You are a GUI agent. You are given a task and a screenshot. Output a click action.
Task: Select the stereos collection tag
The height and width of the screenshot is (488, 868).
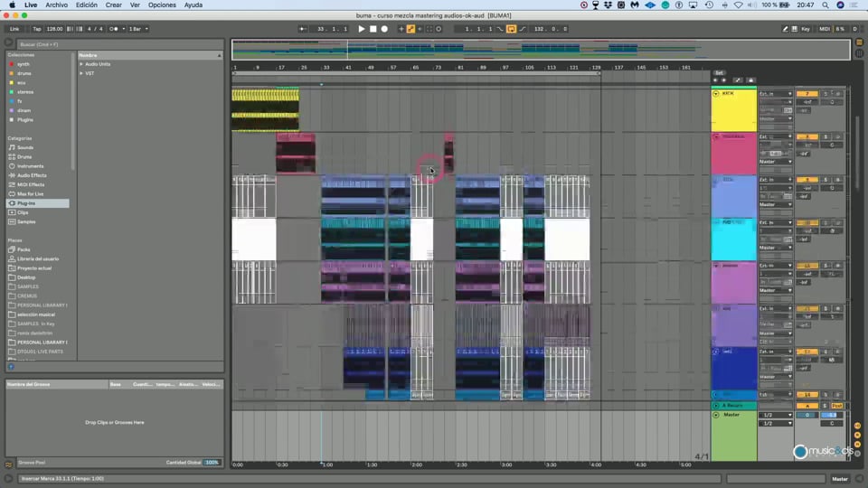pos(25,92)
